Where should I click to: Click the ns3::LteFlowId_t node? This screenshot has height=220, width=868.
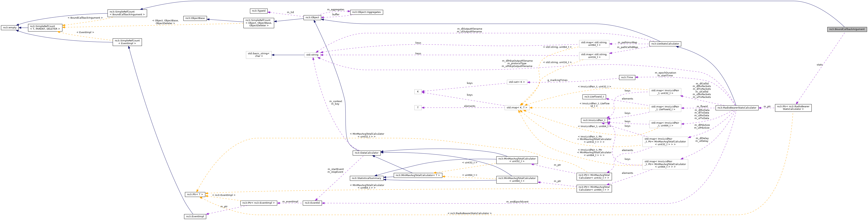click(594, 97)
